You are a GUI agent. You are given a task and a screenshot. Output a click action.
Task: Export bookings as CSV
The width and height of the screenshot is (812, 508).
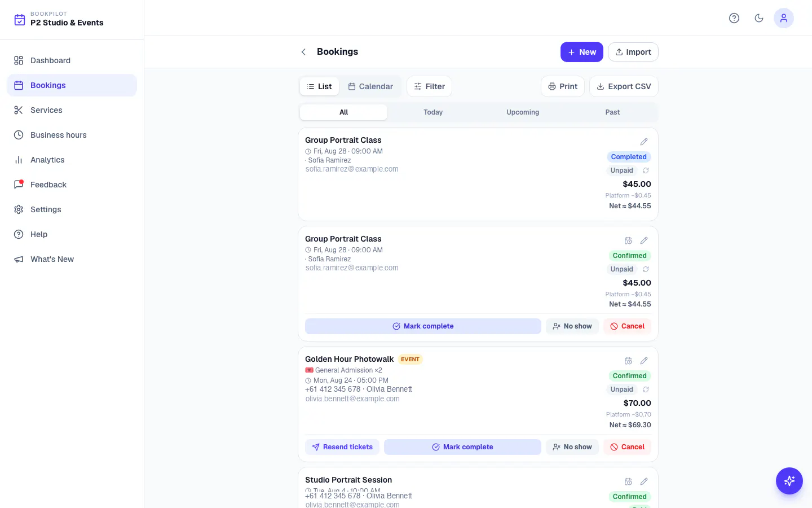[624, 86]
